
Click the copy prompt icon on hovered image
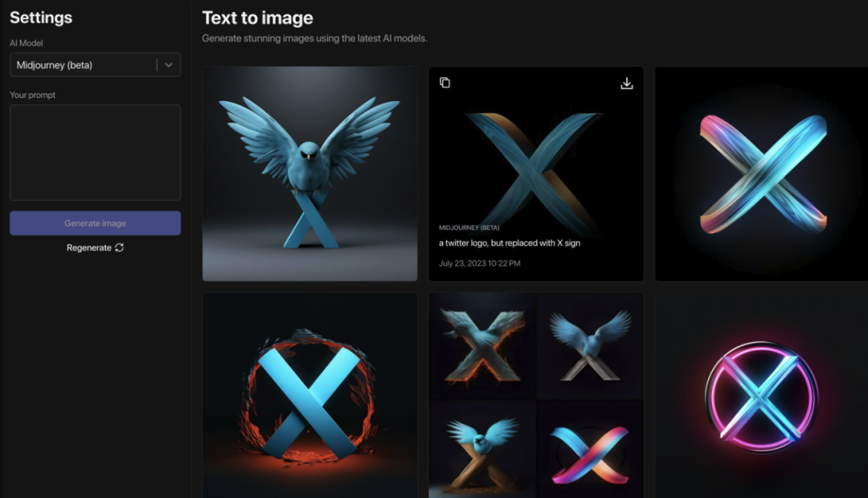click(x=445, y=83)
